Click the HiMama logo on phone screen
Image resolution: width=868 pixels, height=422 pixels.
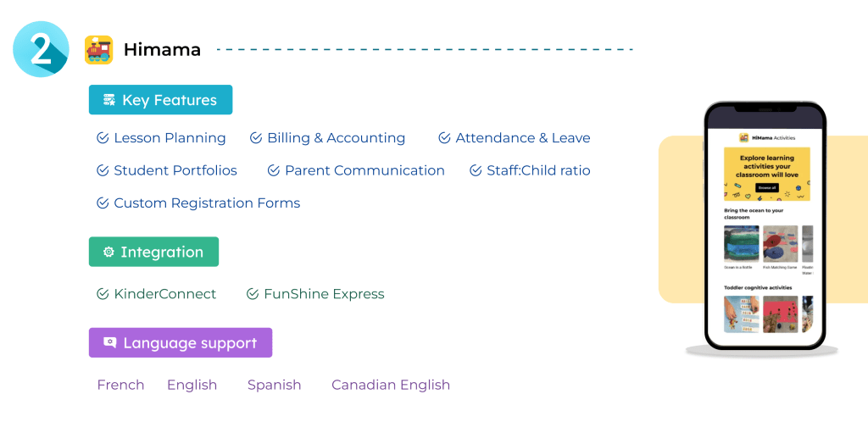(x=743, y=137)
